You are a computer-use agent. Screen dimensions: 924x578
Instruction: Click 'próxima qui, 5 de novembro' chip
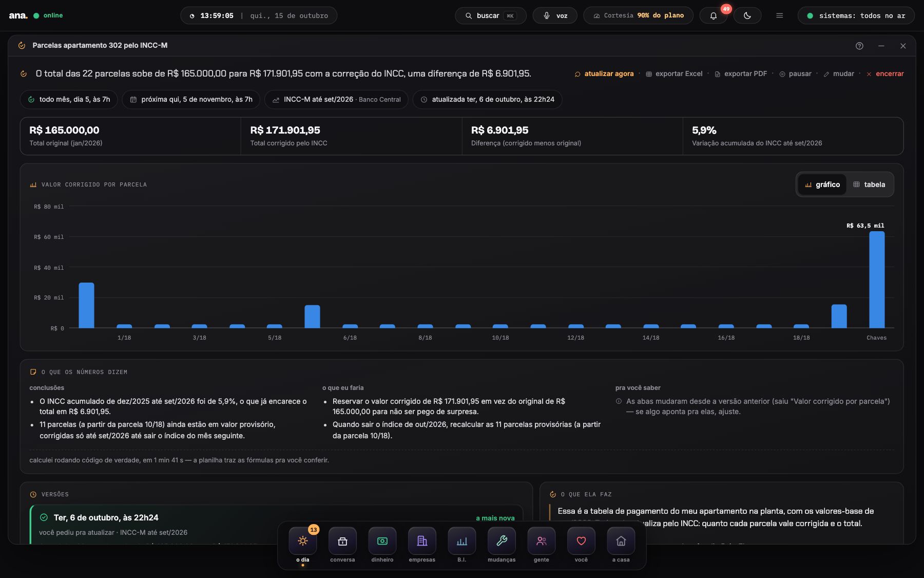coord(191,99)
